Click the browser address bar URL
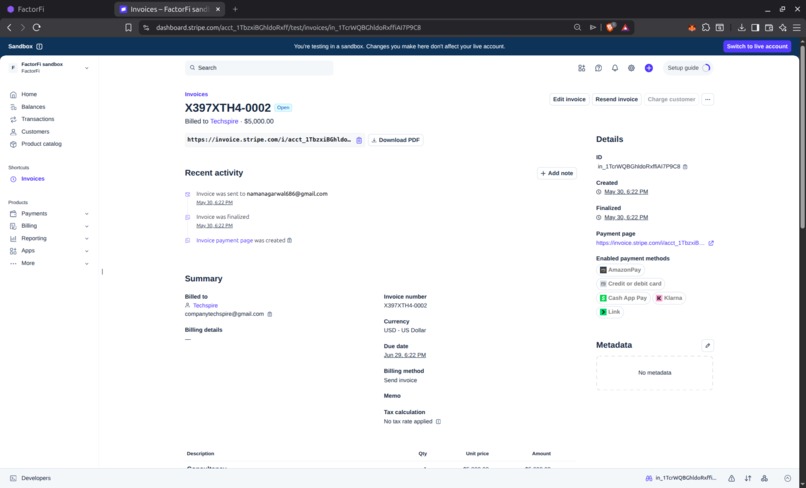This screenshot has height=488, width=806. tap(288, 27)
